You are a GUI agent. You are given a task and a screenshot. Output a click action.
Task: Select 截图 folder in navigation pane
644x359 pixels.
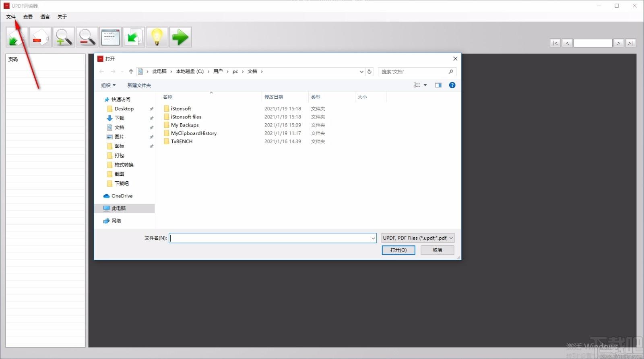(x=119, y=174)
